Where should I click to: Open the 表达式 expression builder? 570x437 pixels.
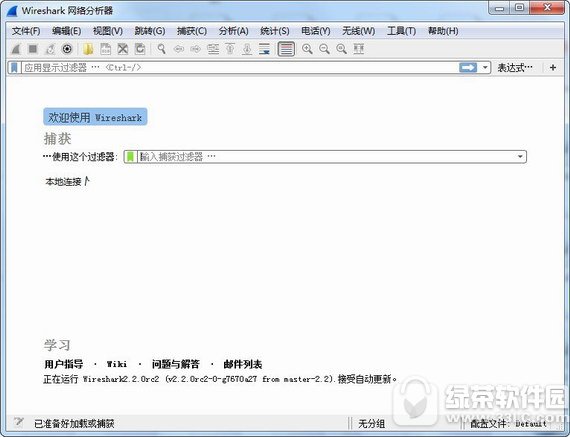515,68
